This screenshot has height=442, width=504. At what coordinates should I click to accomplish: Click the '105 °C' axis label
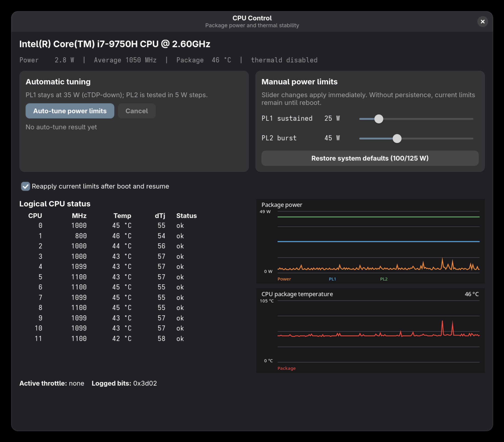(x=267, y=301)
